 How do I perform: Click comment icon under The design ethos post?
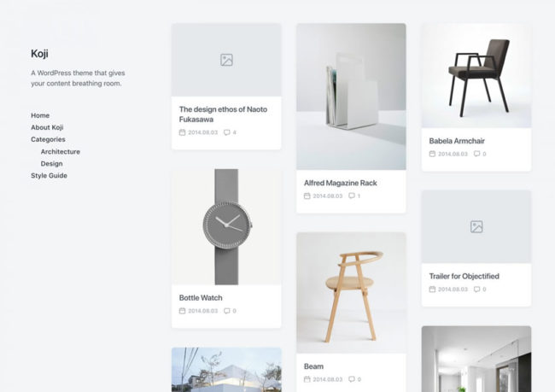pyautogui.click(x=226, y=132)
